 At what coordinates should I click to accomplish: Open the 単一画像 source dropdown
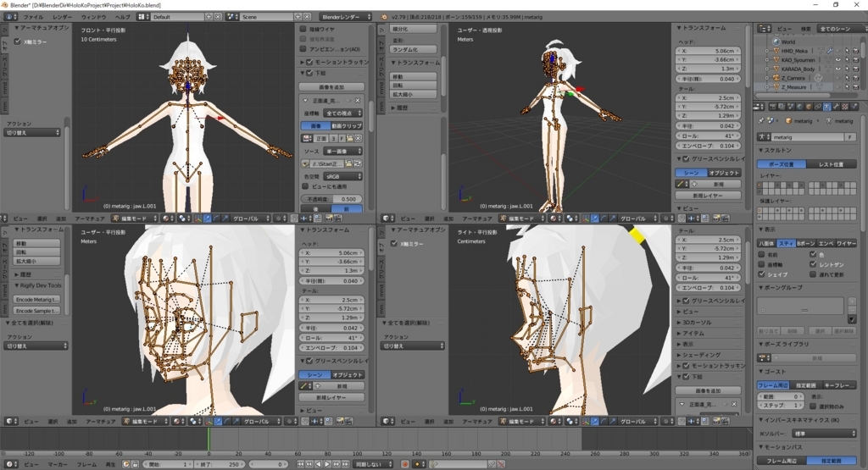click(343, 151)
